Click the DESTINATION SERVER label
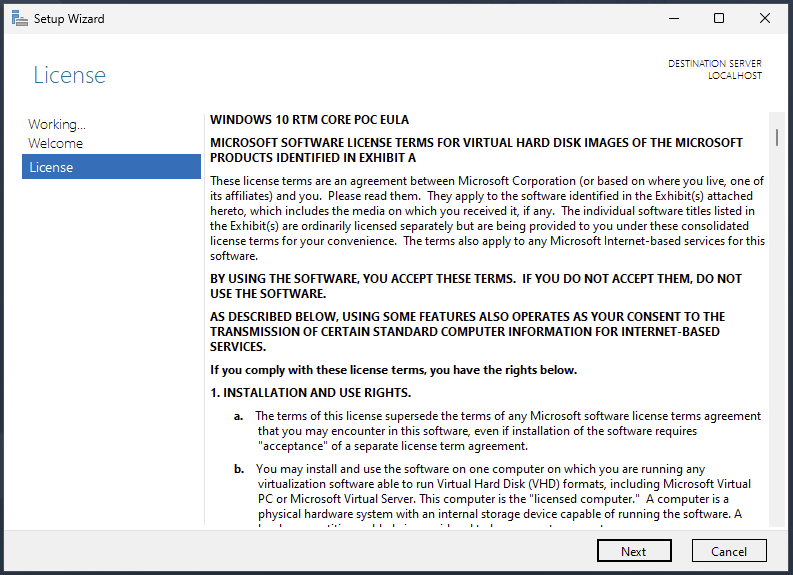The width and height of the screenshot is (793, 575). [714, 64]
